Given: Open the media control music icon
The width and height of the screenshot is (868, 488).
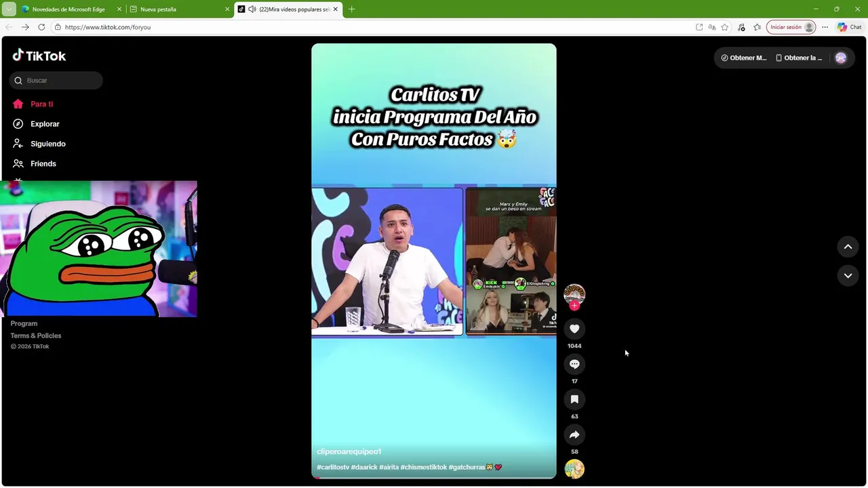Looking at the screenshot, I should tap(741, 27).
